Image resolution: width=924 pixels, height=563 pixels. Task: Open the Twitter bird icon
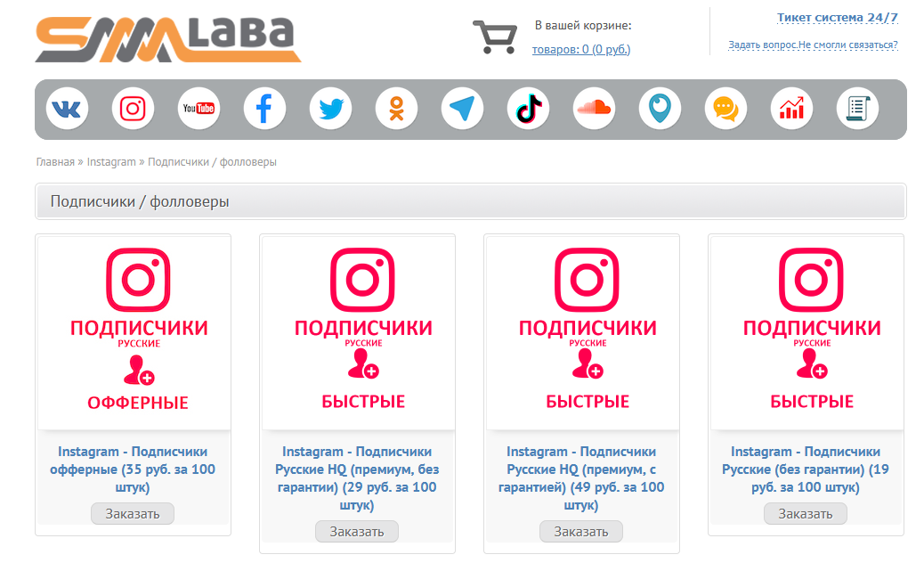pyautogui.click(x=330, y=109)
